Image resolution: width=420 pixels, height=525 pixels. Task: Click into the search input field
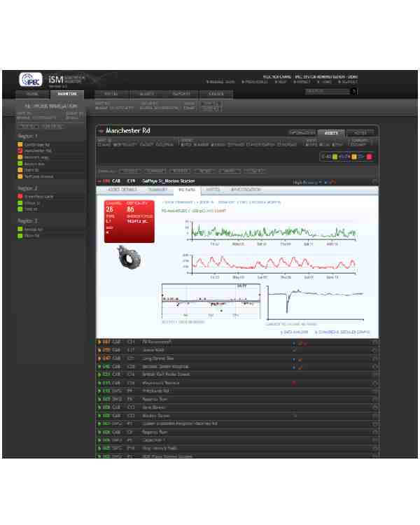click(x=327, y=91)
